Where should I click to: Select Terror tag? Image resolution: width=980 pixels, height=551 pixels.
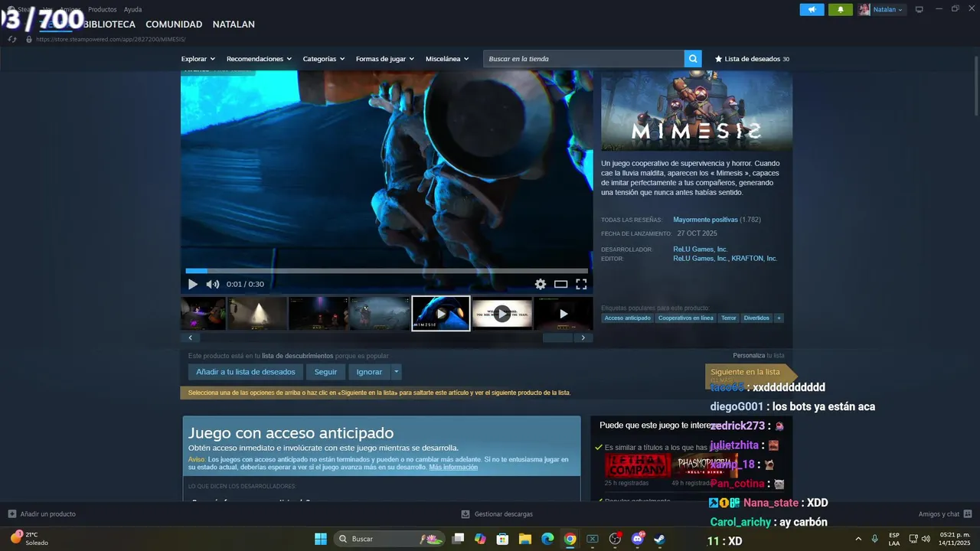point(728,318)
